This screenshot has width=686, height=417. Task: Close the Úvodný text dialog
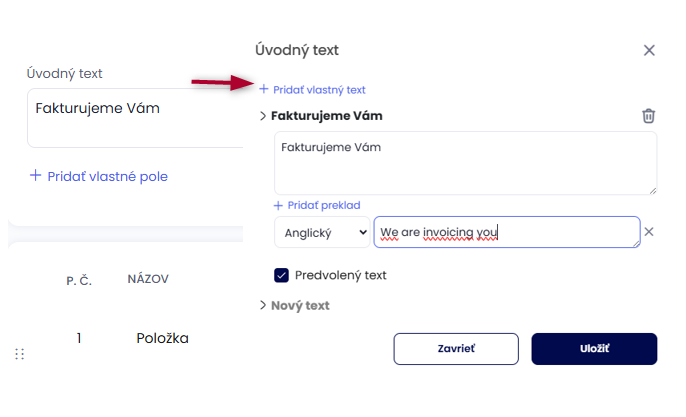click(x=649, y=50)
